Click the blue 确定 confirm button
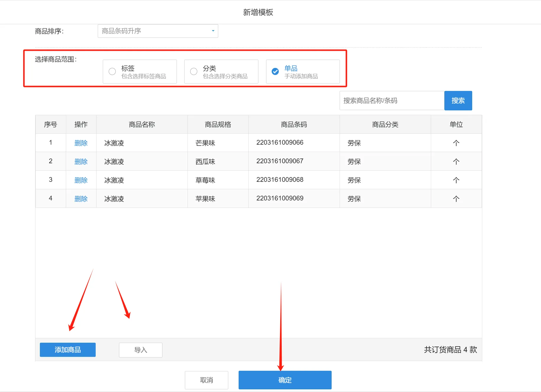The image size is (541, 392). (285, 380)
